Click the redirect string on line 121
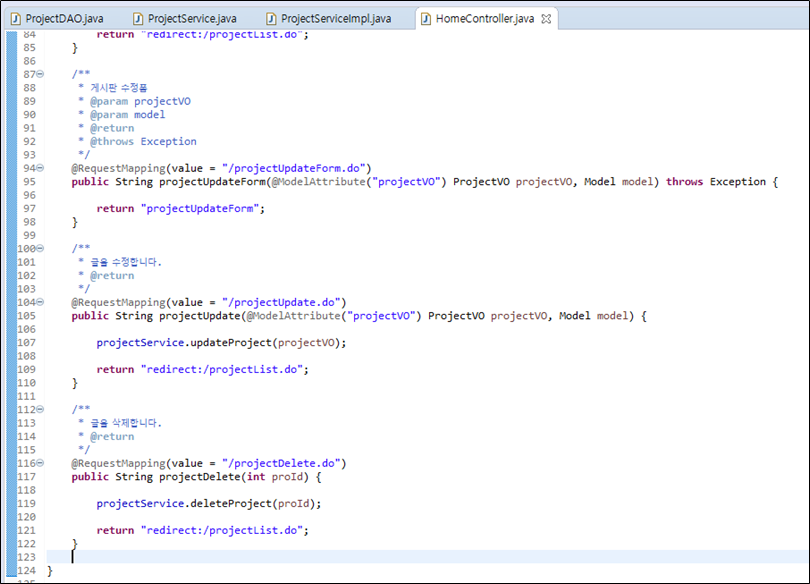Screen dimensions: 810x584 point(222,531)
